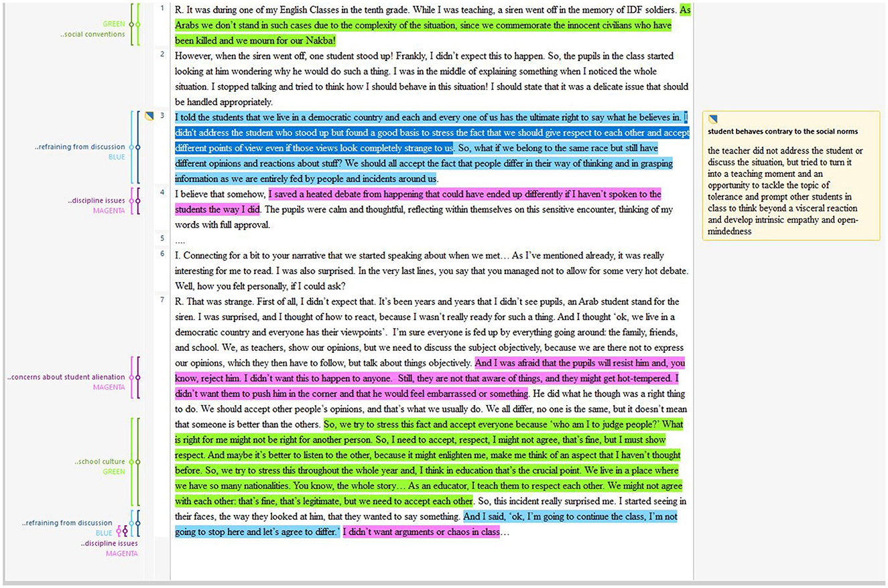The width and height of the screenshot is (888, 588).
Task: Select paragraph number 4
Action: coord(162,192)
